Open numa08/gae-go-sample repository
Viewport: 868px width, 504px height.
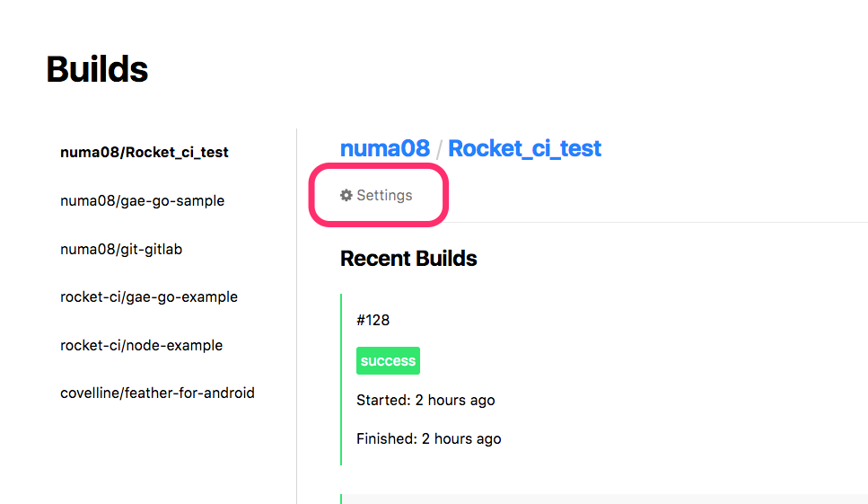[142, 200]
